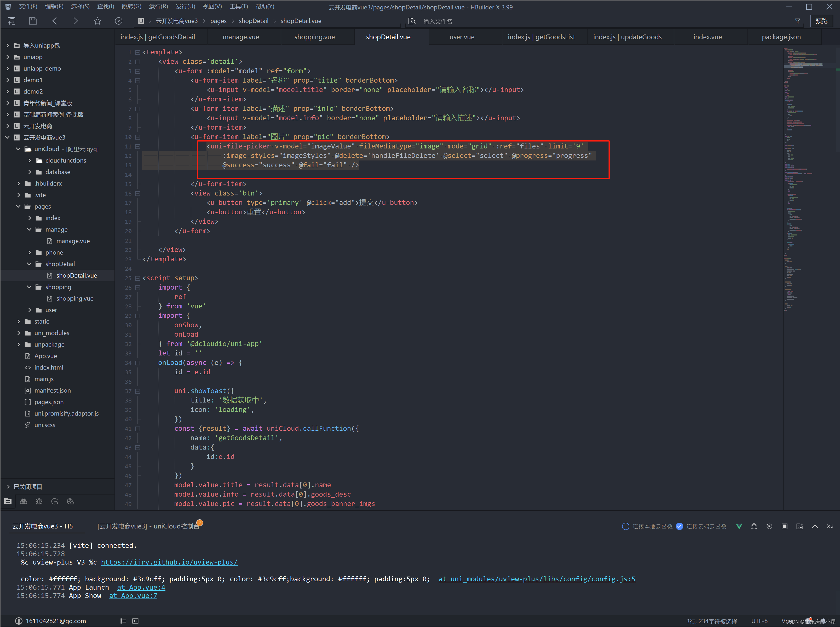Open the globe cloud panel icon
Screen dimensions: 840x627
[70, 501]
